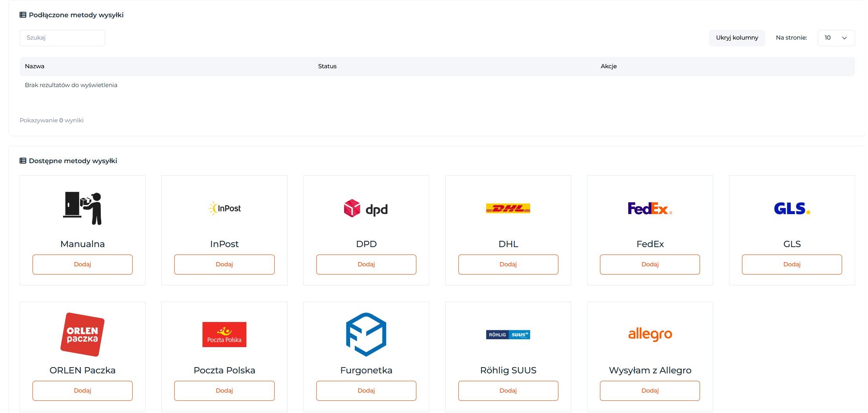
Task: Click the FedEx logo
Action: [x=650, y=208]
